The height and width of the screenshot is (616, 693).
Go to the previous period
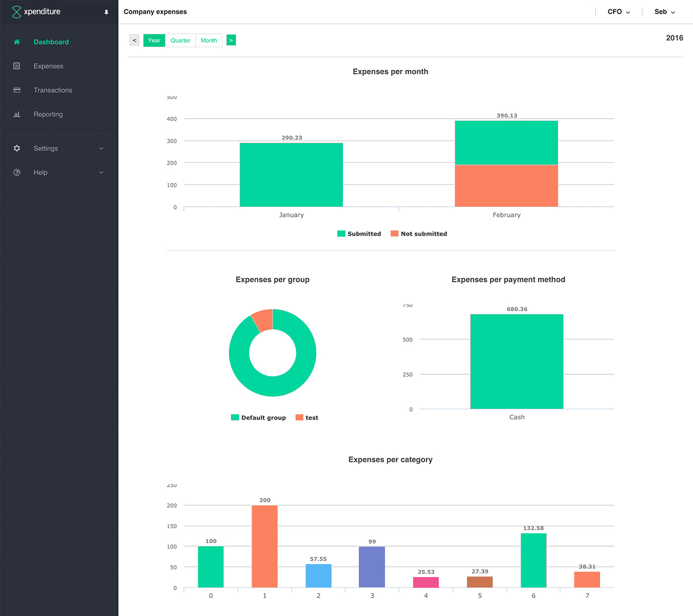coord(134,40)
